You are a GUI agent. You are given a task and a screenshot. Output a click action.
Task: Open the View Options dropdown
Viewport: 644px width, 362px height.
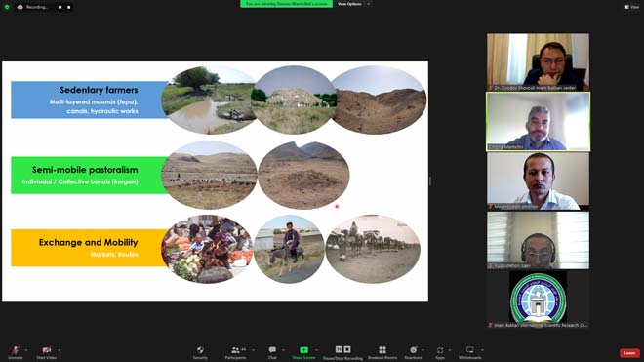coord(353,4)
